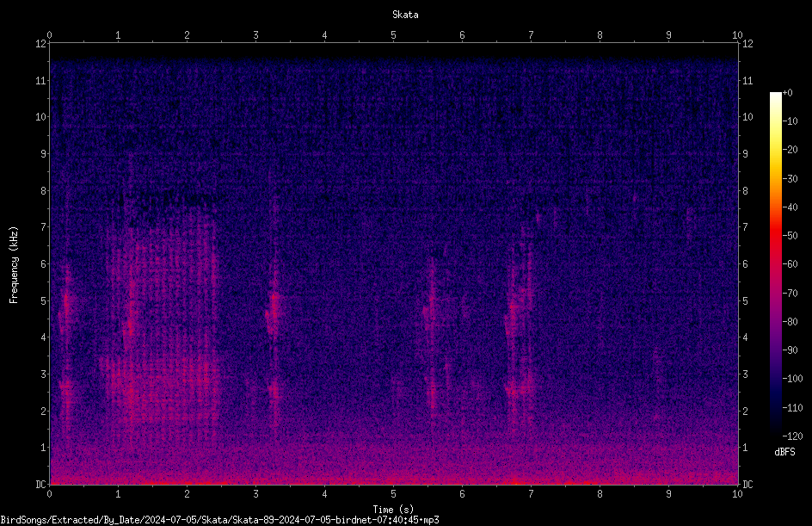812x526 pixels.
Task: Click "0" on the bottom time axis
Action: click(x=49, y=494)
